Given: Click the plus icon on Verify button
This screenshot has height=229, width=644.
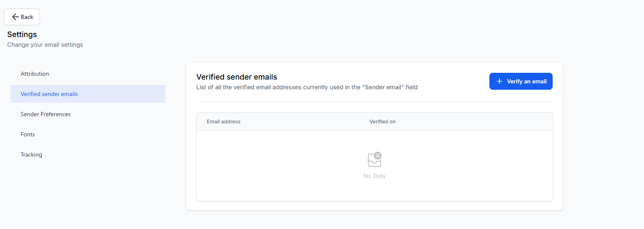Looking at the screenshot, I should [x=500, y=81].
